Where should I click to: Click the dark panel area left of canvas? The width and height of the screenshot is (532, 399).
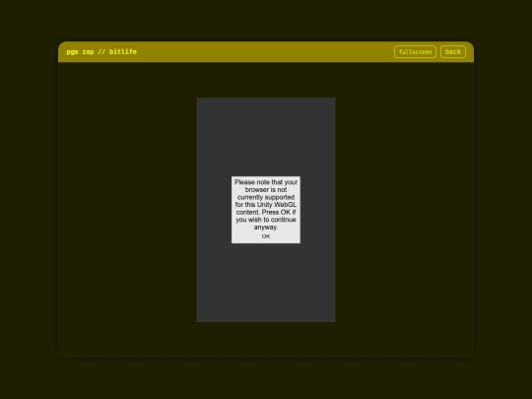(127, 210)
